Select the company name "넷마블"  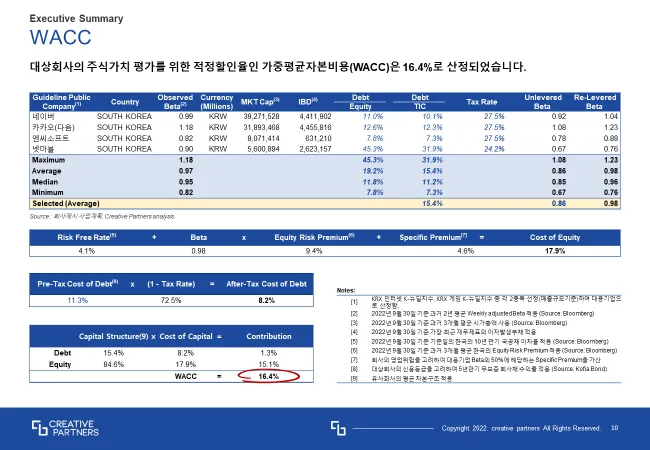pos(43,149)
